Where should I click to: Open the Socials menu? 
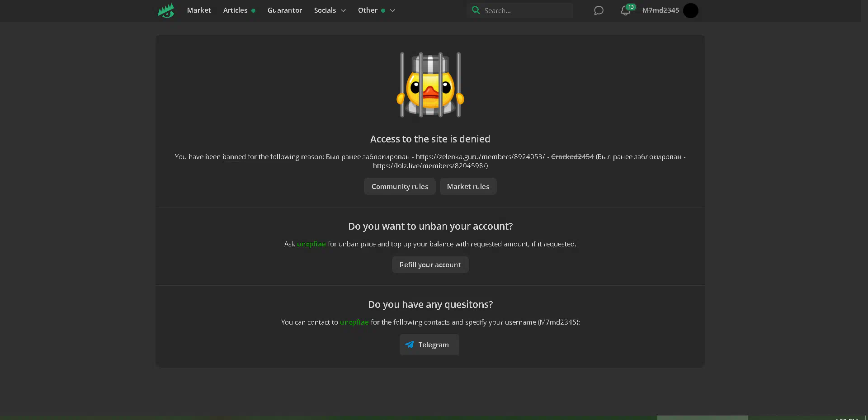325,10
